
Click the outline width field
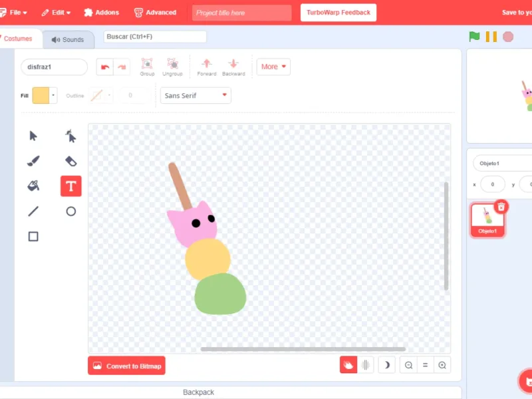click(133, 95)
